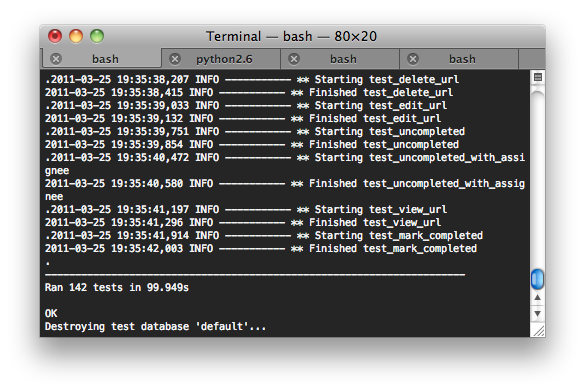Close the Terminal window with the red button
Screen dimensions: 585x392
[55, 36]
